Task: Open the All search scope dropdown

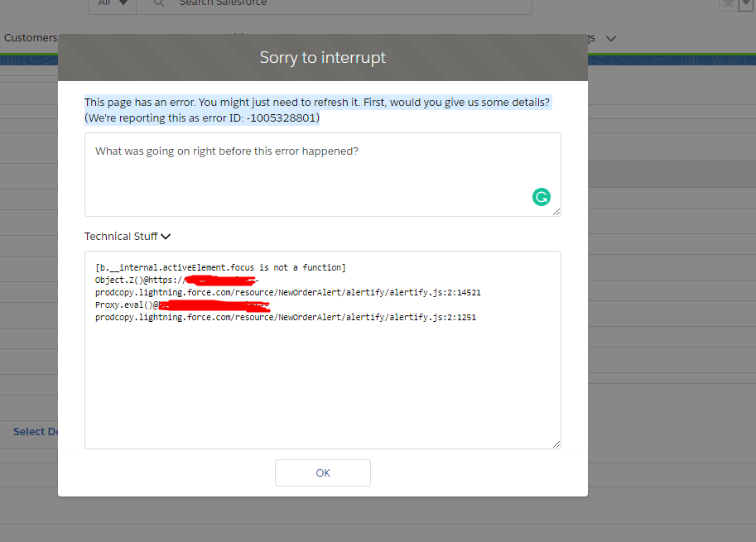Action: pyautogui.click(x=113, y=2)
